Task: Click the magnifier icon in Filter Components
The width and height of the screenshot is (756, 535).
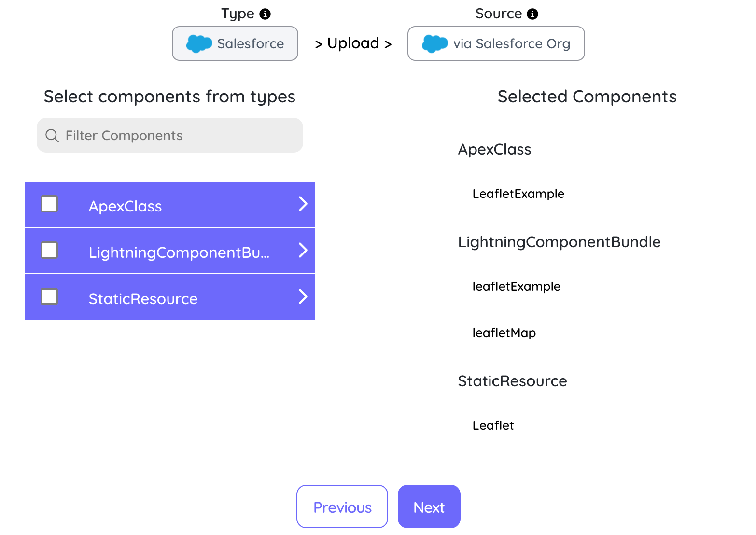Action: point(52,136)
